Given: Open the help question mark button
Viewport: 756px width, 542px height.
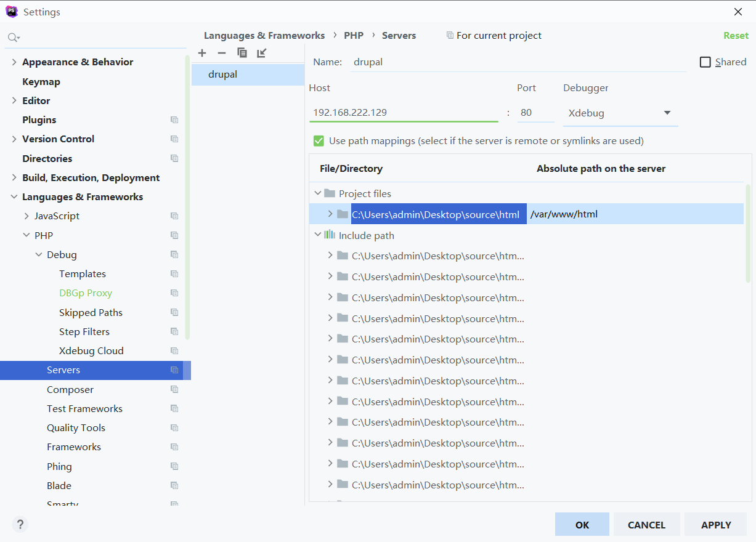Looking at the screenshot, I should (20, 525).
